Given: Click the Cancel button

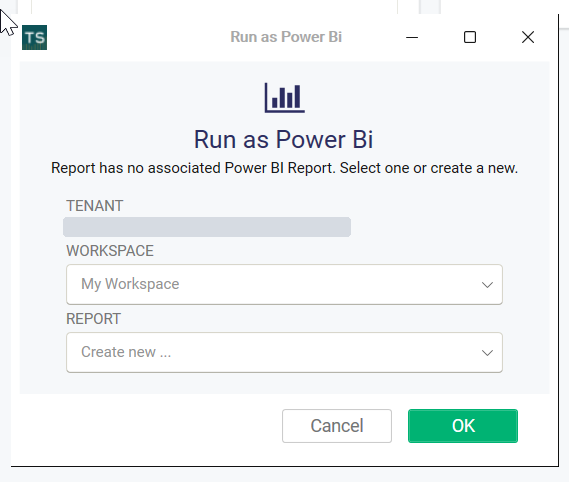Looking at the screenshot, I should [x=337, y=426].
